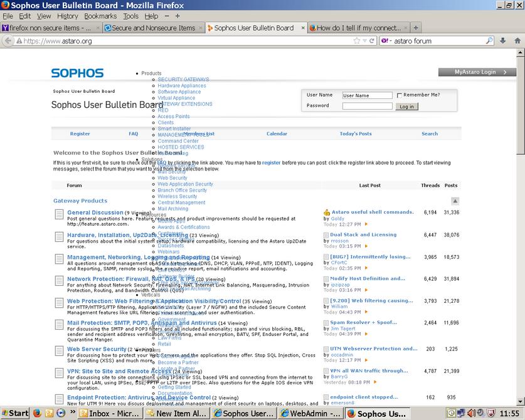Viewport: 525px width, 420px height.
Task: Jump to last post by William arrow
Action: [366, 312]
